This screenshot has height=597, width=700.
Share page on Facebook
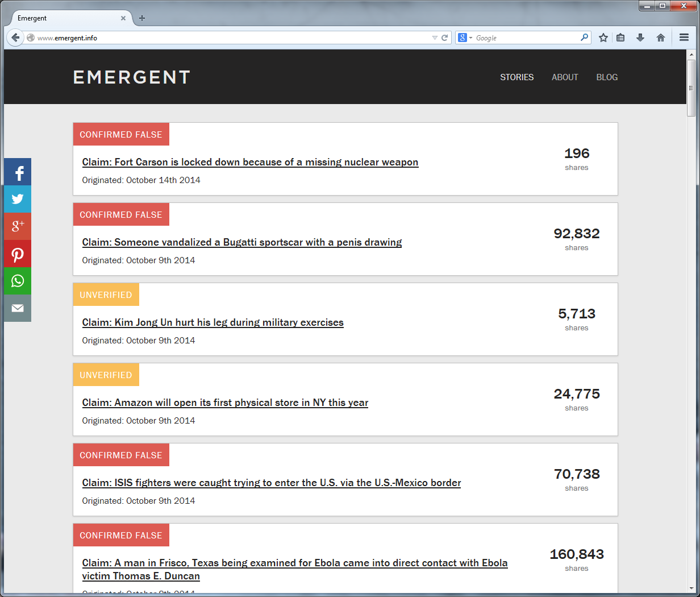tap(18, 172)
